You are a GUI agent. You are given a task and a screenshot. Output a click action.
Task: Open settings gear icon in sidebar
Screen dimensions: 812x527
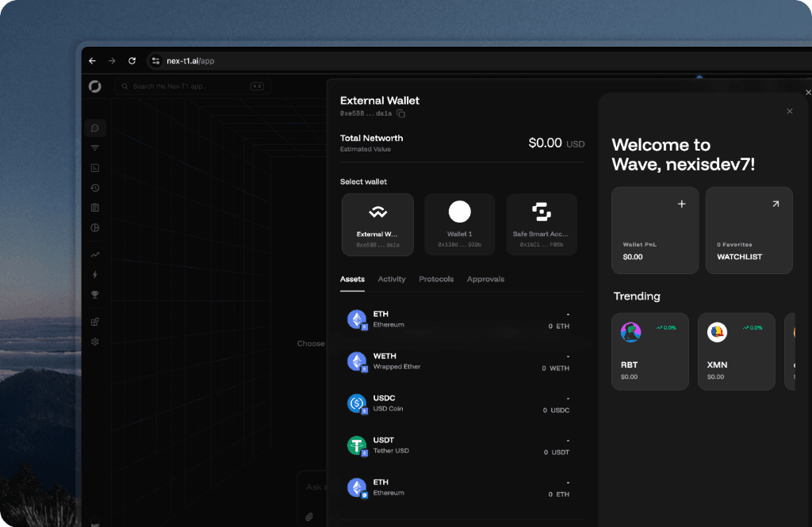95,342
